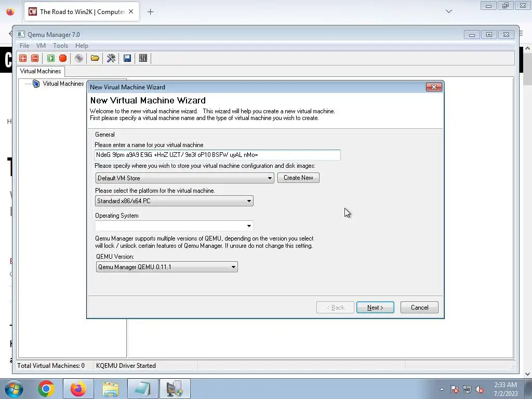532x399 pixels.
Task: Open the Tools menu
Action: 60,46
